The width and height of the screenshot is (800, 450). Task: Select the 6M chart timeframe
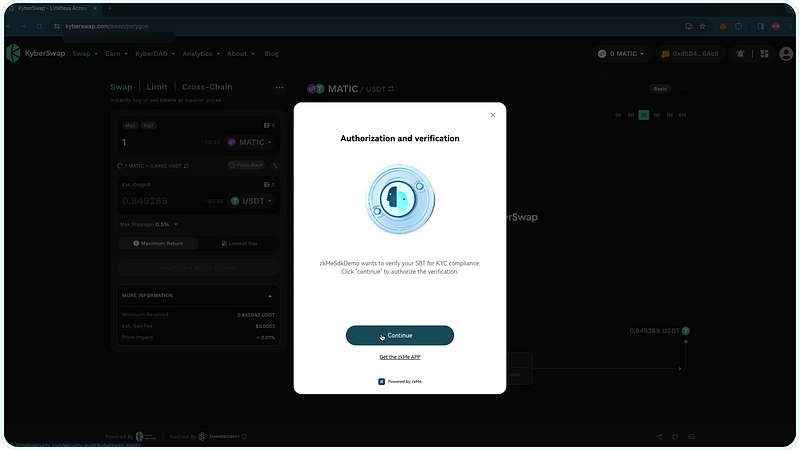click(x=683, y=115)
